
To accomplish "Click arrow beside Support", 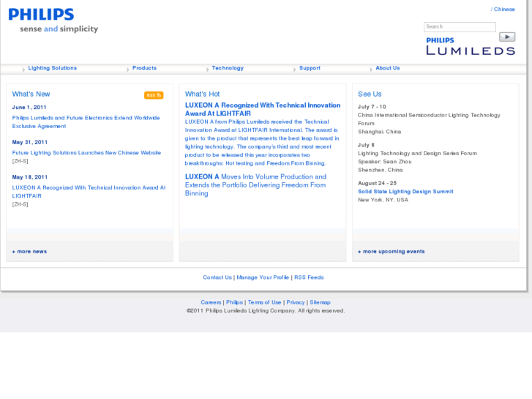I will [x=294, y=70].
